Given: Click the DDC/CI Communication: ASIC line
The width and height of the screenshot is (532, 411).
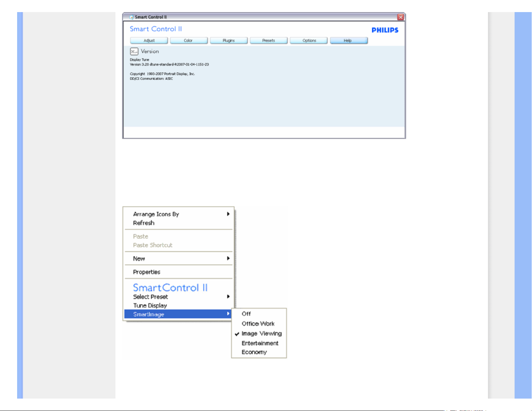Looking at the screenshot, I should tap(151, 79).
